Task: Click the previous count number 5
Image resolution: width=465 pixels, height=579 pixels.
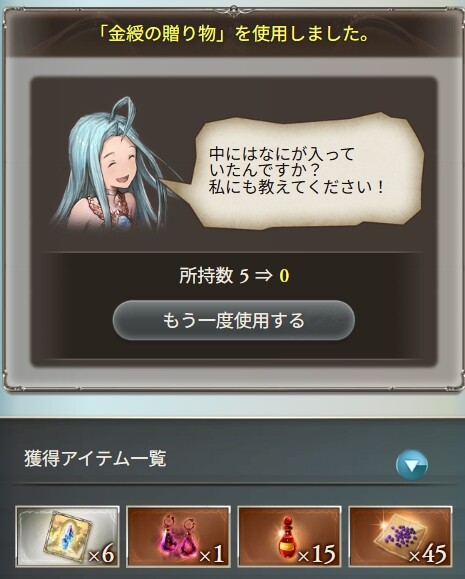Action: (244, 276)
